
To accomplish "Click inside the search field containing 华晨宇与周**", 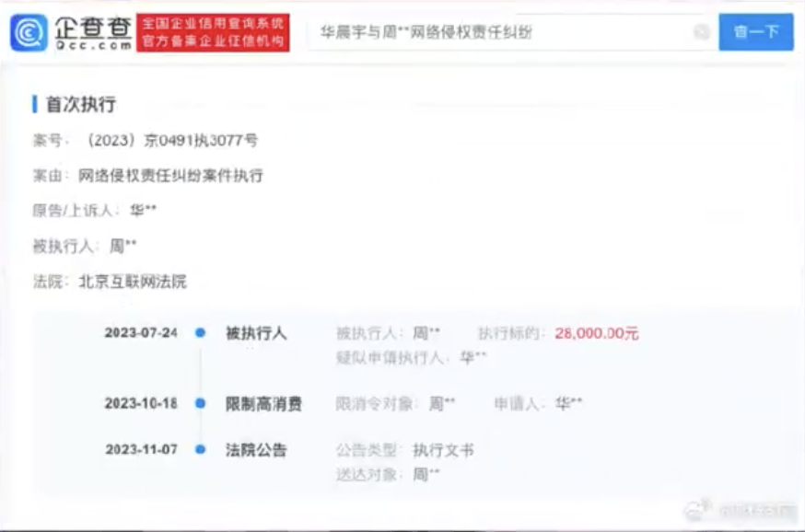I will click(x=497, y=33).
